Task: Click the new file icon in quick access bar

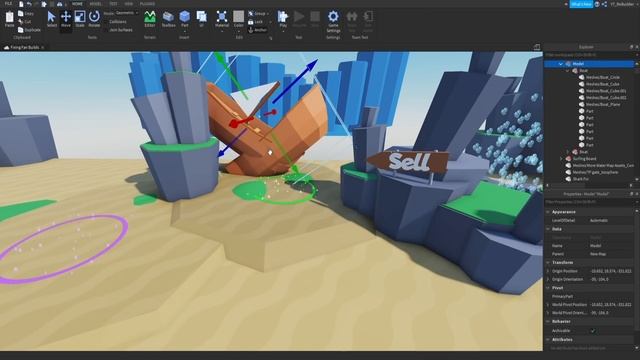Action: [21, 4]
